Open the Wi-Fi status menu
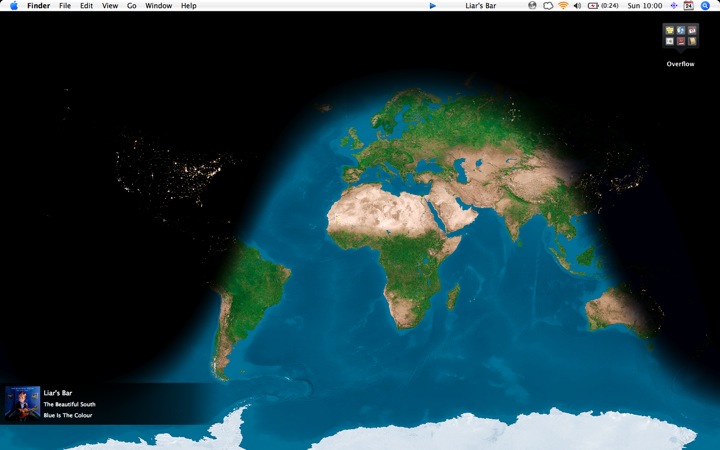This screenshot has width=720, height=450. click(563, 6)
